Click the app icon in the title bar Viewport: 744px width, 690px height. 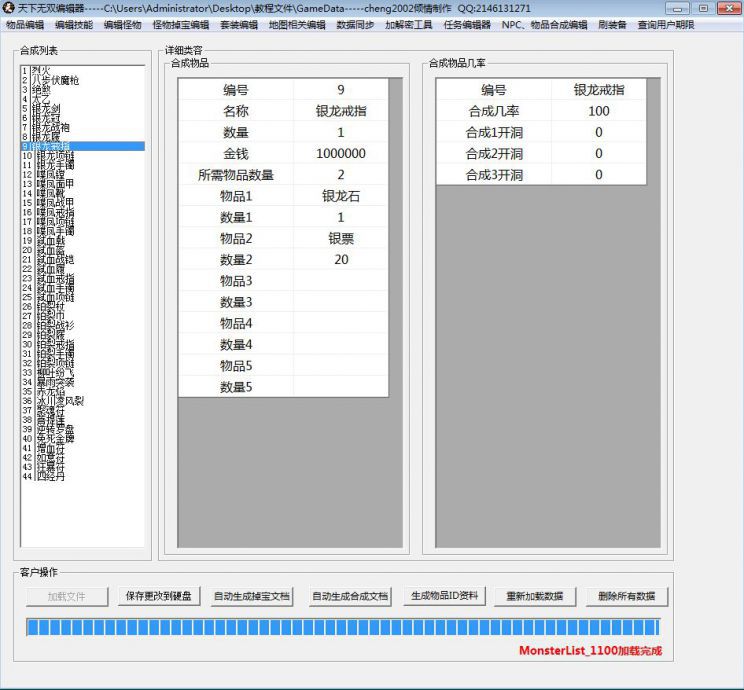9,8
